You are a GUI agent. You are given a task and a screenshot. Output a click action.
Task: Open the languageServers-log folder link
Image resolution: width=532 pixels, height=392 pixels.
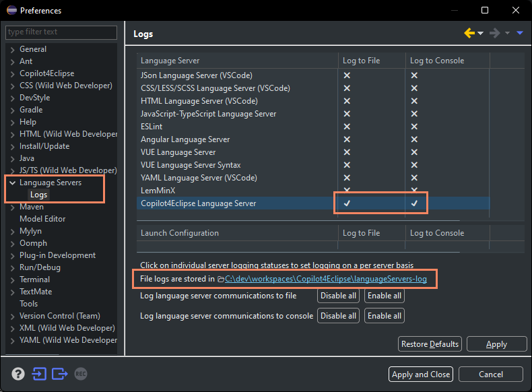click(326, 279)
